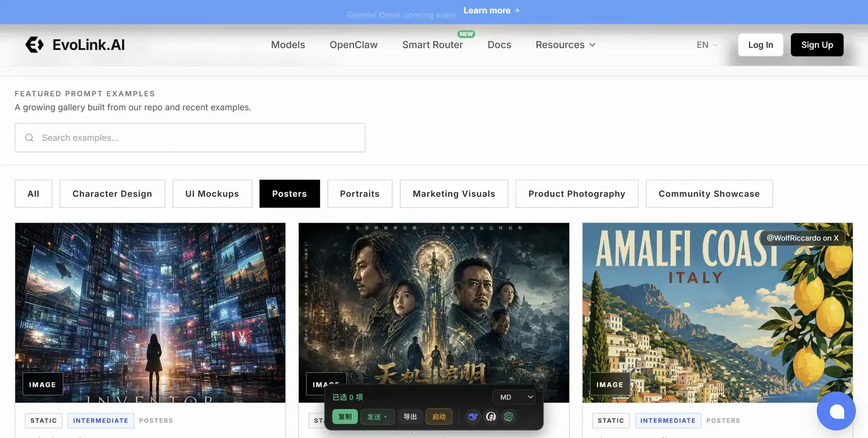Click the STATIC tag under the Amalfi poster

tap(611, 420)
